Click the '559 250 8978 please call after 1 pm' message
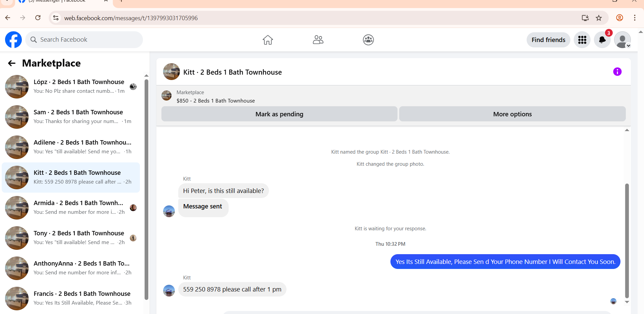644x314 pixels. 232,289
